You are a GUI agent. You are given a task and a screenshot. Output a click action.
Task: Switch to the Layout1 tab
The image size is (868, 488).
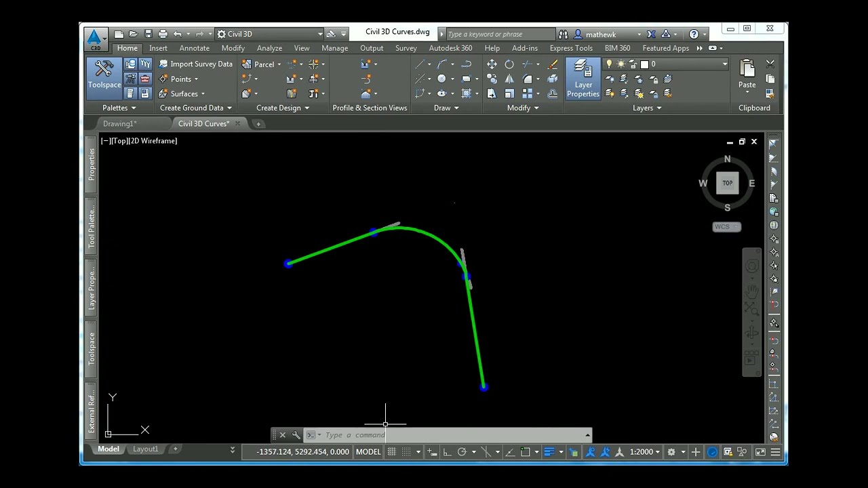tap(145, 449)
